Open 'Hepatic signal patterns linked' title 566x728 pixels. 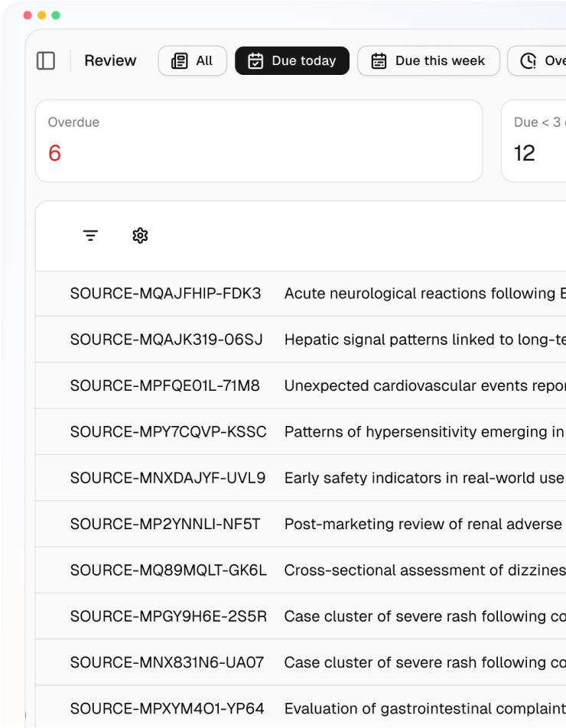pos(424,340)
